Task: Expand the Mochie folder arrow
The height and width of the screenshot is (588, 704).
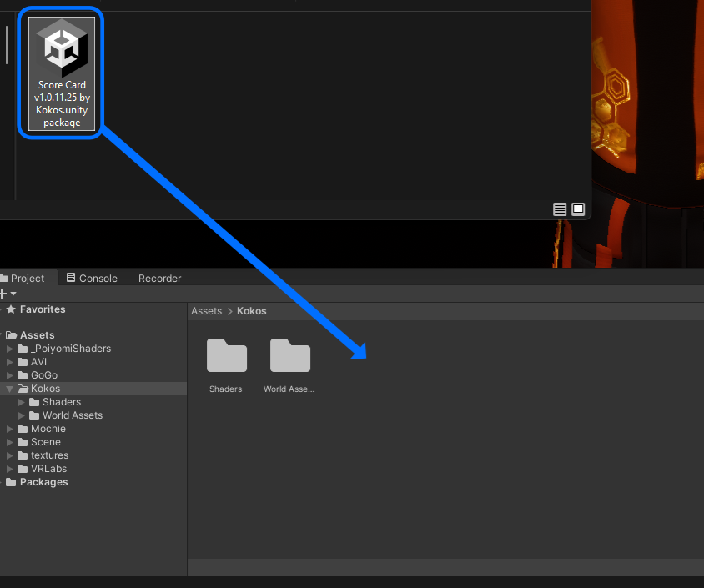Action: pos(10,429)
